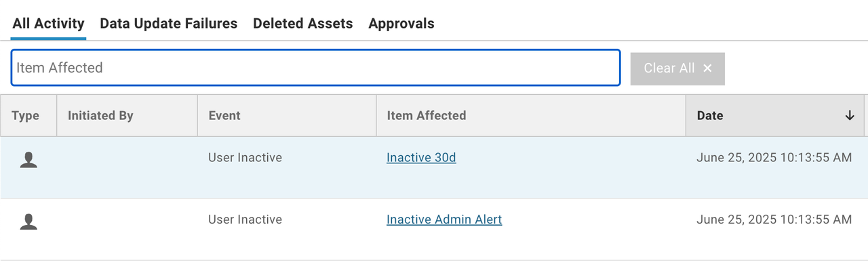This screenshot has width=868, height=269.
Task: Open the Inactive 30d link
Action: click(x=421, y=158)
